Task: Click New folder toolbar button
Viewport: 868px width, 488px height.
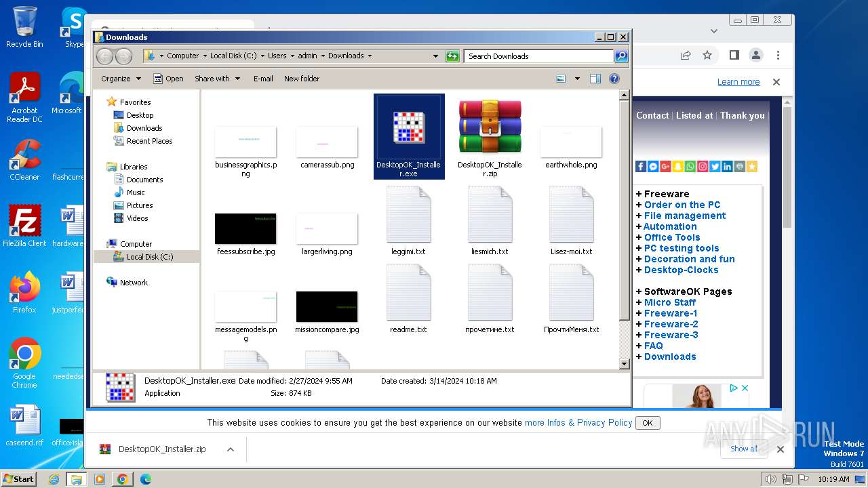Action: [302, 79]
